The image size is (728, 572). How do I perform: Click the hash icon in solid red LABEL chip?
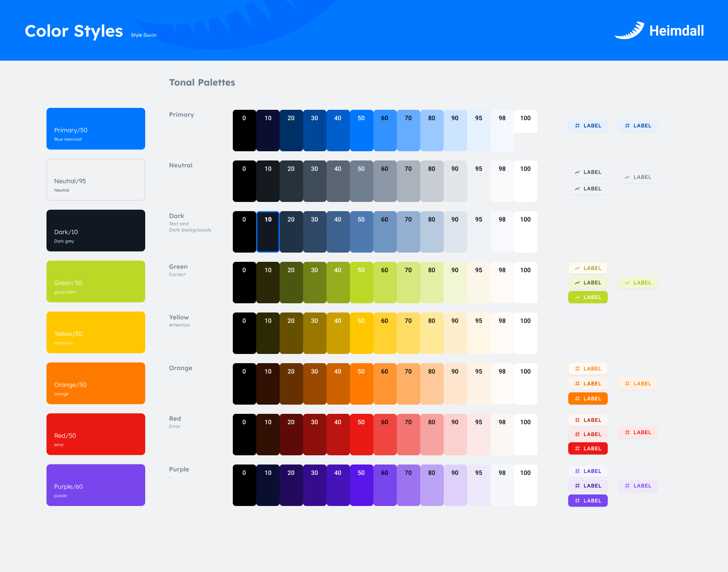[x=577, y=448]
